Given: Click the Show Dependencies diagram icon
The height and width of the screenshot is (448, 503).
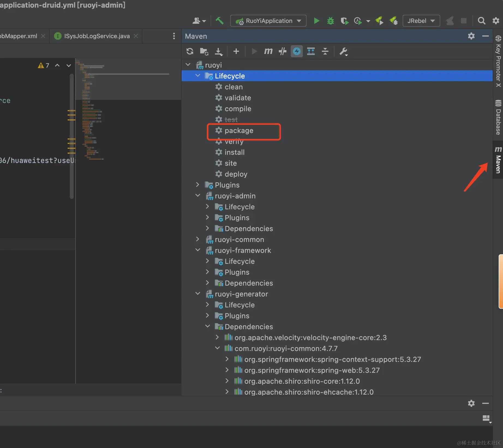Looking at the screenshot, I should tap(311, 51).
